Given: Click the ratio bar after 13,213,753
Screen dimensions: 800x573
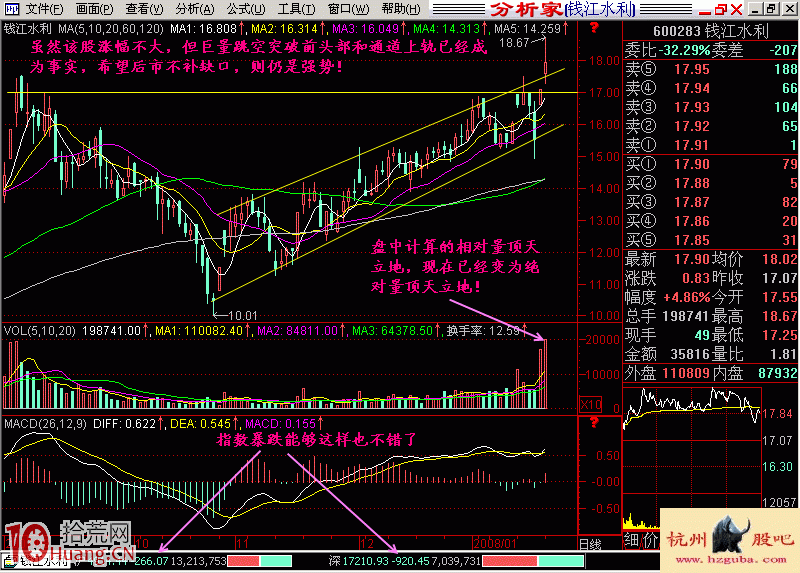Looking at the screenshot, I should click(260, 561).
